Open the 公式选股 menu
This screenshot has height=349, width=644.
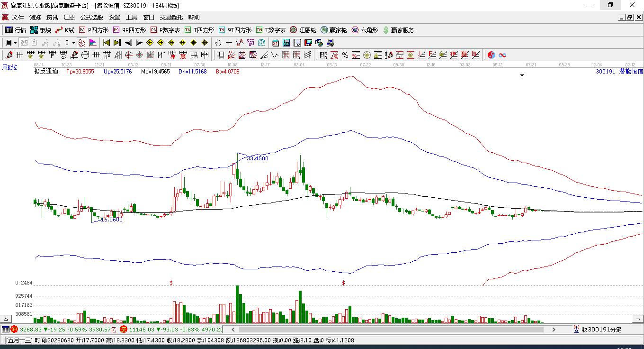(92, 18)
